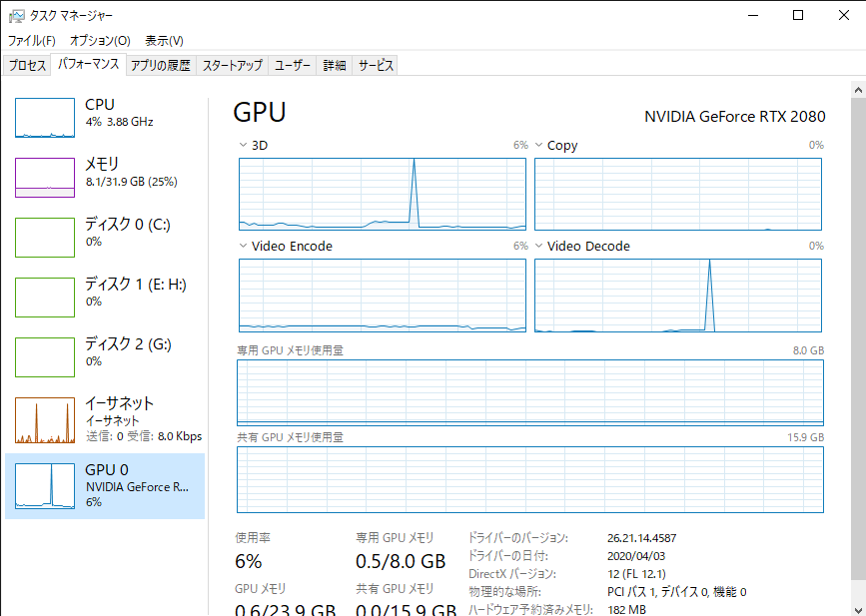This screenshot has width=866, height=616.
Task: Click the Video Decode graph
Action: pos(678,296)
